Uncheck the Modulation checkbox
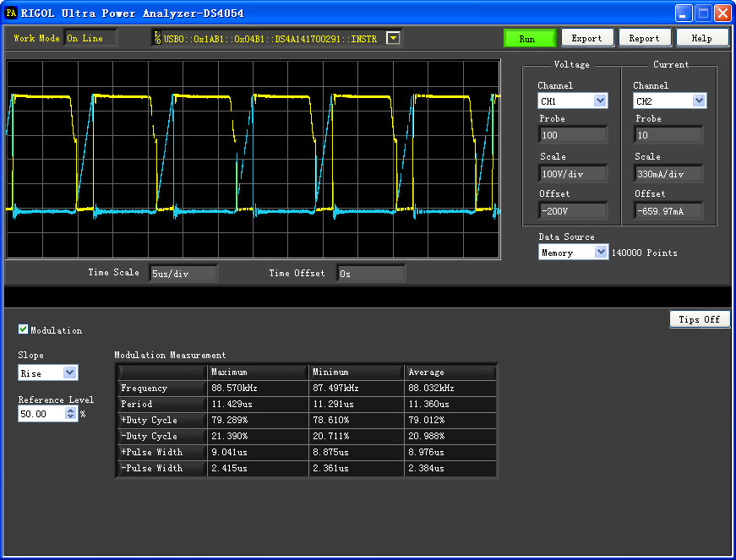The width and height of the screenshot is (736, 560). (x=23, y=329)
